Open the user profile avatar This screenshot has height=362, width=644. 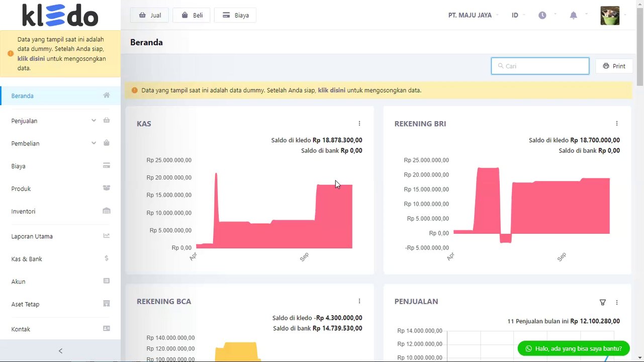coord(610,16)
